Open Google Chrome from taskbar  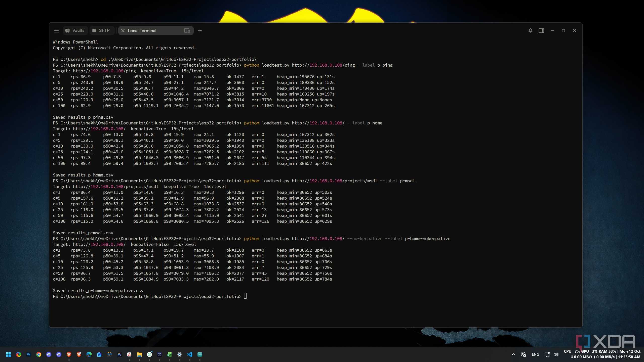point(38,354)
